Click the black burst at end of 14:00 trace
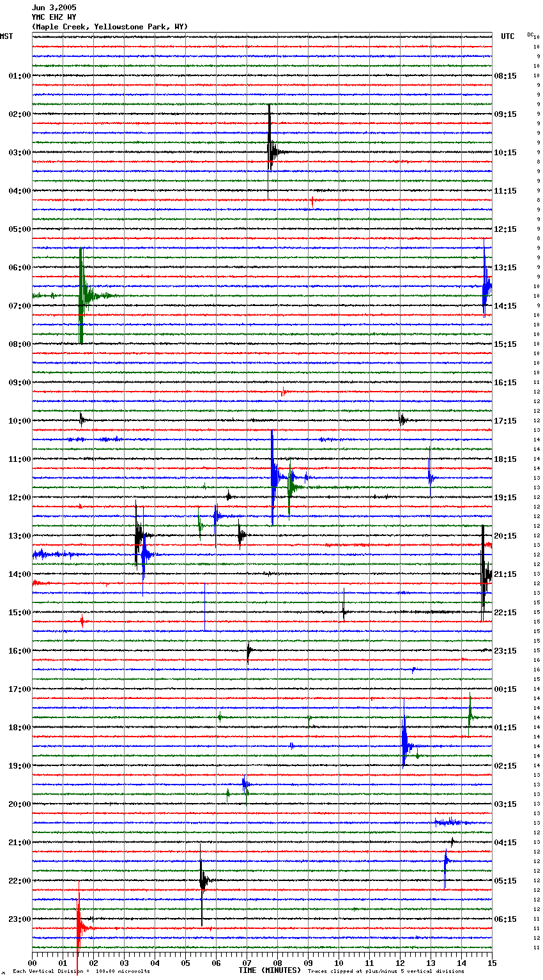 coord(486,574)
